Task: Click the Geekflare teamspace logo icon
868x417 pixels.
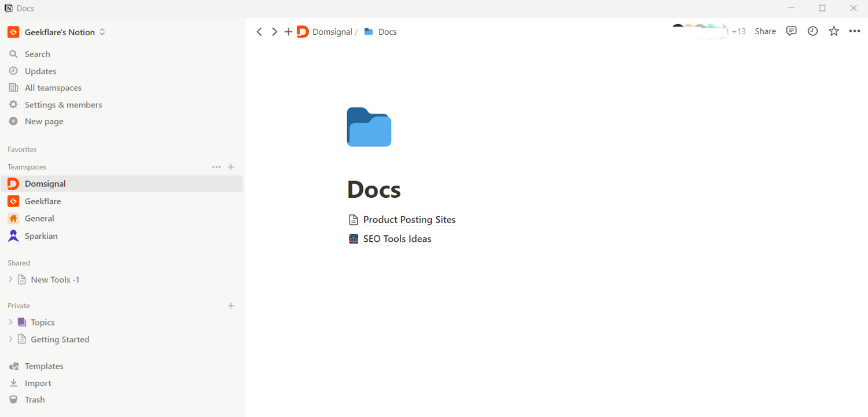Action: coord(13,201)
